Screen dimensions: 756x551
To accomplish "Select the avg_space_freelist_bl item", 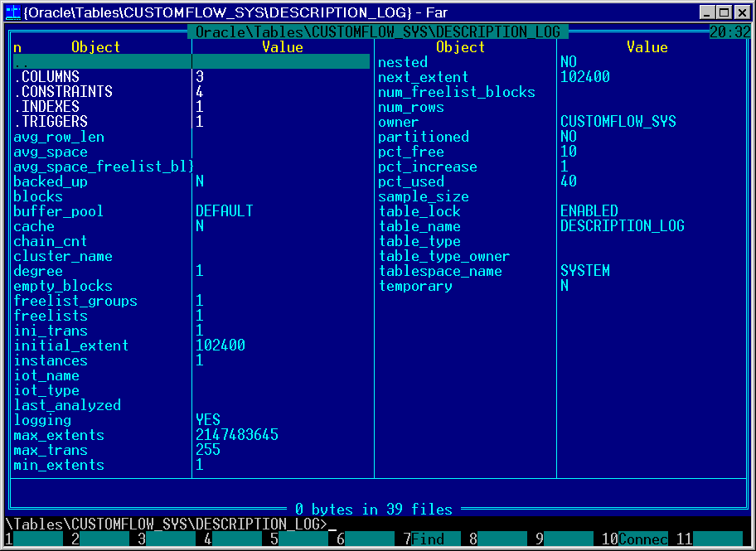I will pos(103,167).
